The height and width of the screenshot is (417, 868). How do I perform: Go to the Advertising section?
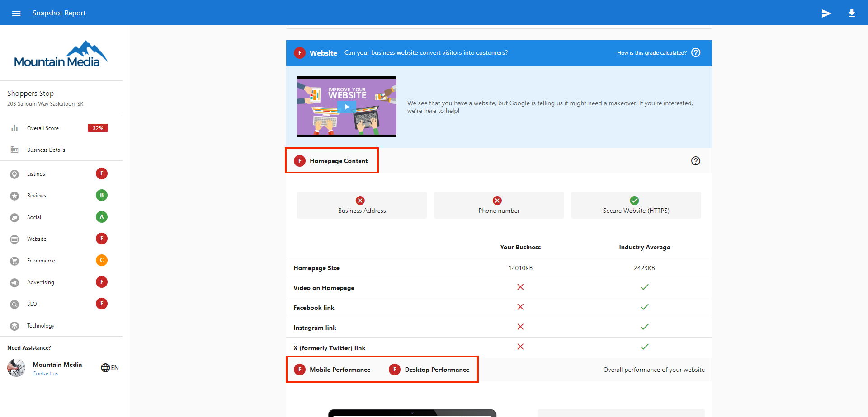41,282
